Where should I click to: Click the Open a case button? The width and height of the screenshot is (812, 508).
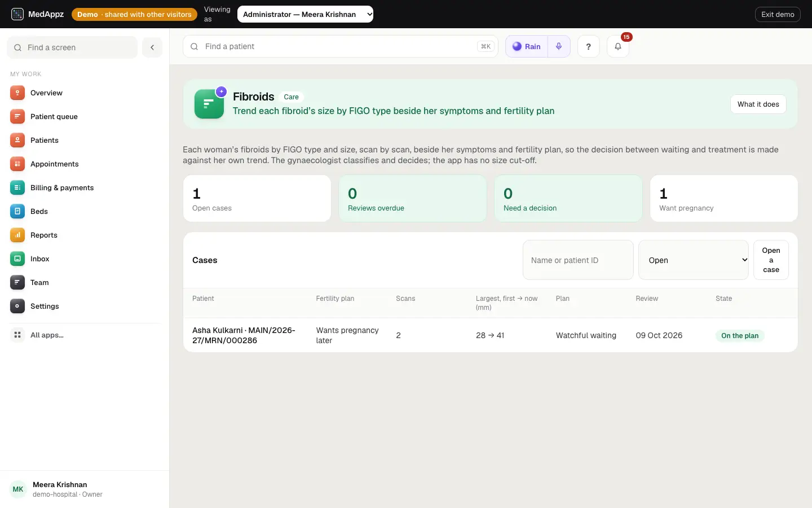771,260
